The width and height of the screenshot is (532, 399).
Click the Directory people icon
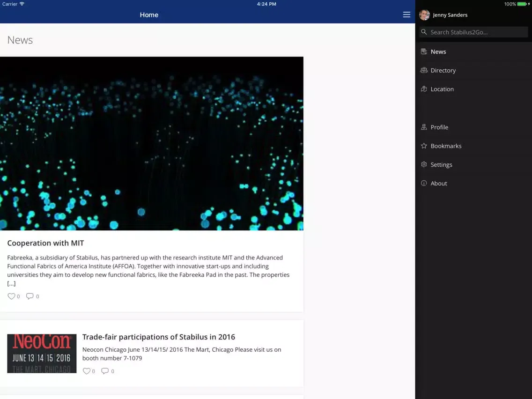point(424,70)
